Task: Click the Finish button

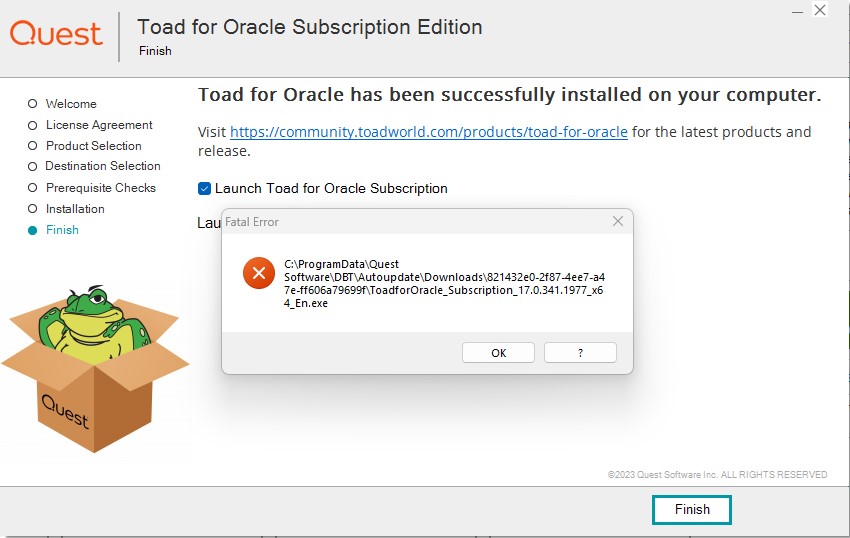Action: tap(692, 510)
